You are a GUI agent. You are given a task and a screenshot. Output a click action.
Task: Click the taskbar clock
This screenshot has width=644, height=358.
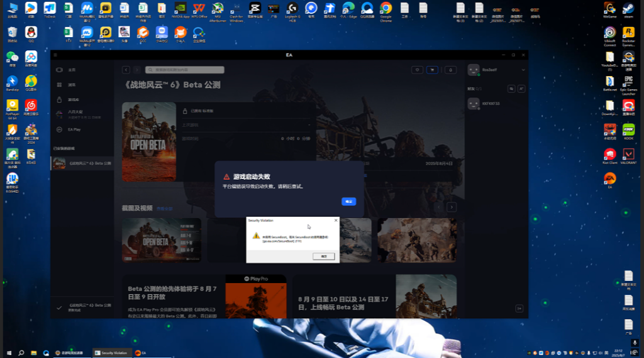[618, 353]
